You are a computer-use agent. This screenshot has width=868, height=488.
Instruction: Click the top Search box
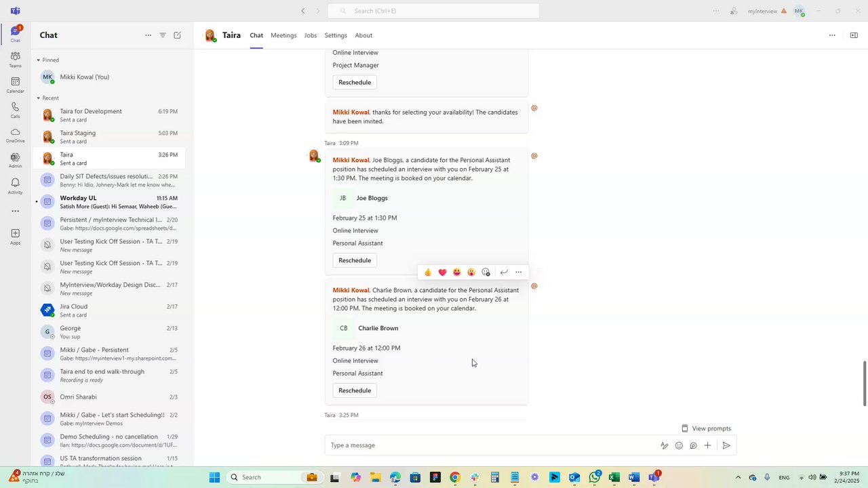coord(434,11)
